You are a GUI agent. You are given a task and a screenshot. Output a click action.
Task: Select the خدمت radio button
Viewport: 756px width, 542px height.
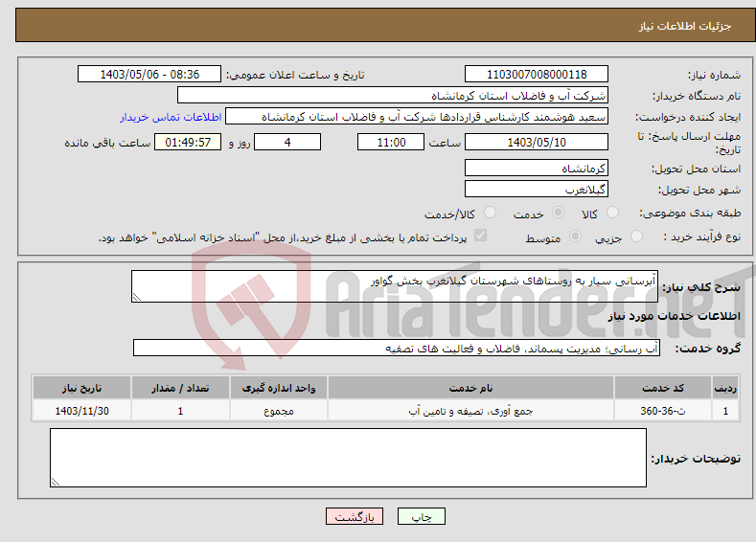tap(558, 213)
